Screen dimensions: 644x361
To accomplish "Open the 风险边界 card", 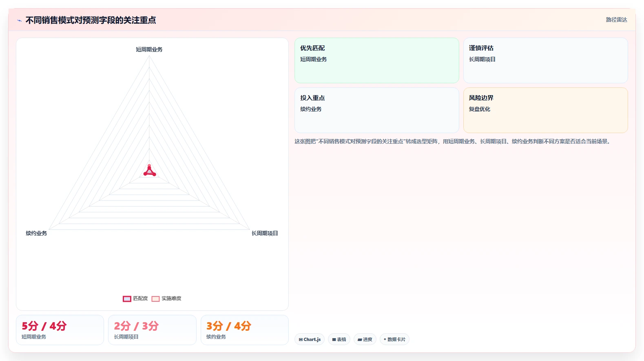I will click(546, 110).
